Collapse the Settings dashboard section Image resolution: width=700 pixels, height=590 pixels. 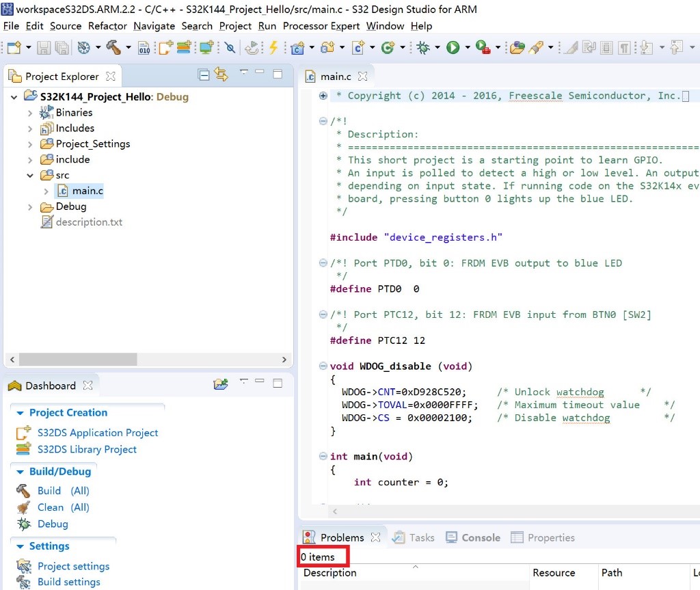(20, 547)
